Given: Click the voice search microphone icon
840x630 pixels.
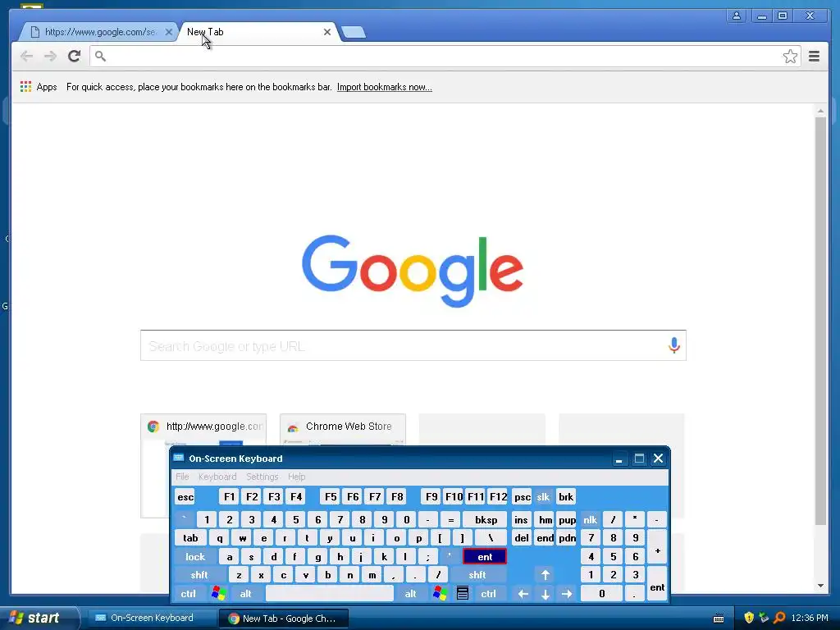Looking at the screenshot, I should click(674, 345).
